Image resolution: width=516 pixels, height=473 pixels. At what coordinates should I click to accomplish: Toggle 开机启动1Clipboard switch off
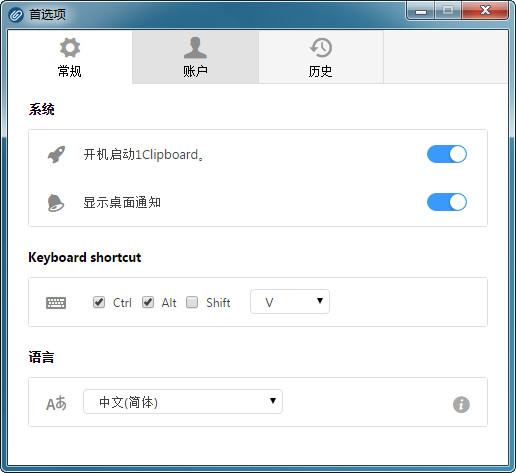point(447,154)
